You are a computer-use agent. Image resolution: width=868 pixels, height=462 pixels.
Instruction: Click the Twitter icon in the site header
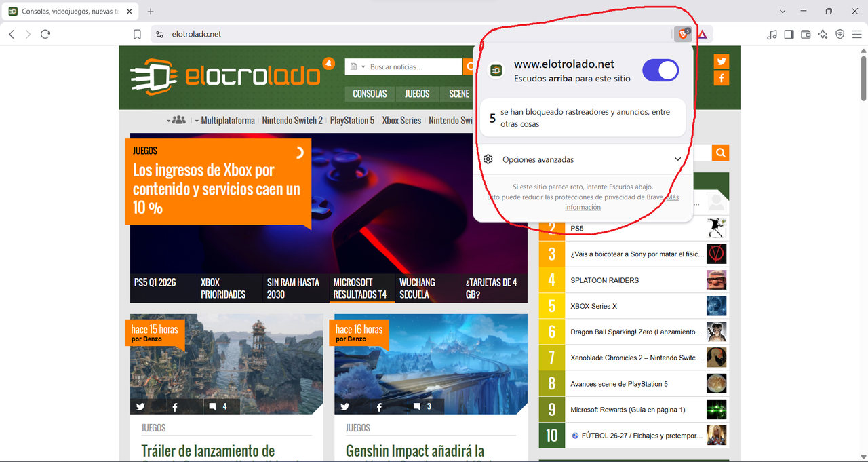[722, 61]
